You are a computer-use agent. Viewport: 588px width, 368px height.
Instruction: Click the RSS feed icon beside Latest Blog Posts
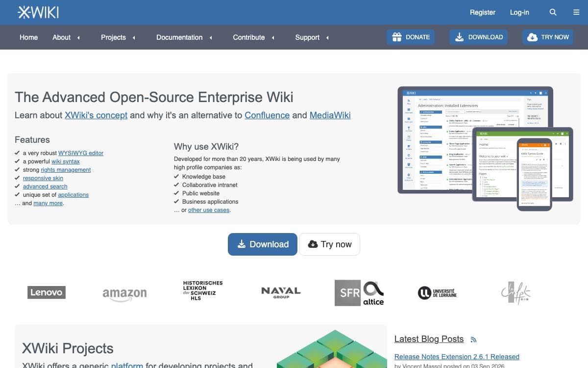[473, 340]
